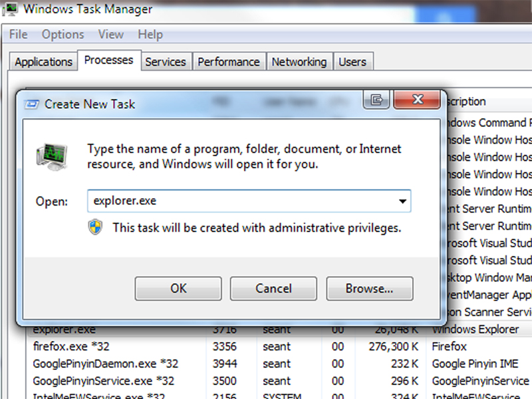This screenshot has width=532, height=399.
Task: Open the View menu
Action: 111,35
